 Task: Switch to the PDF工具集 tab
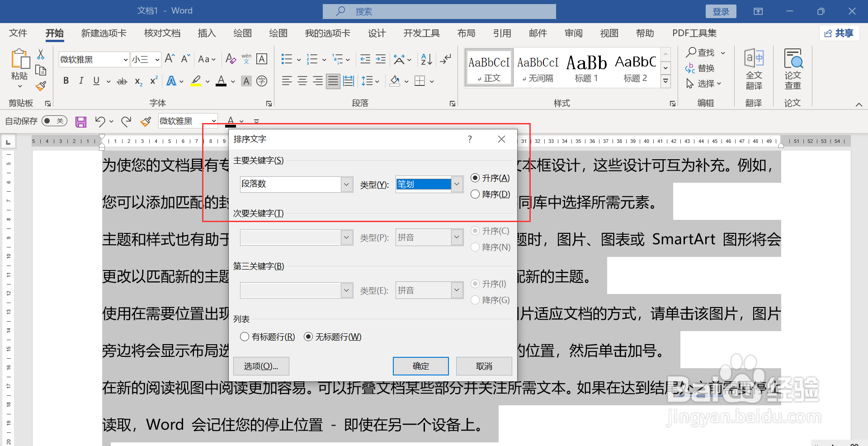point(694,33)
